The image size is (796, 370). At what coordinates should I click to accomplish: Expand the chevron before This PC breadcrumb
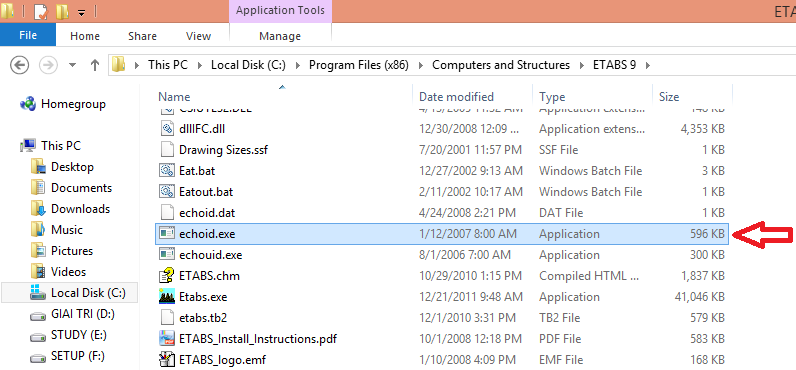coord(136,65)
